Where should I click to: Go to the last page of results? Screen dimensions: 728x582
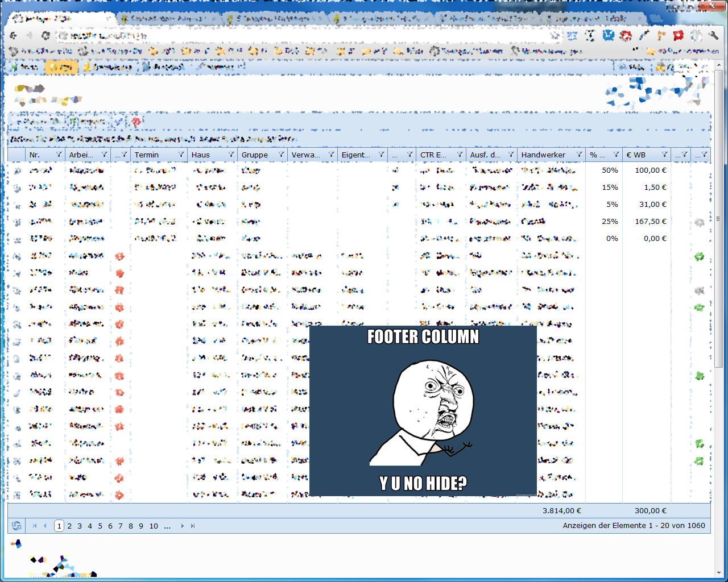[193, 526]
